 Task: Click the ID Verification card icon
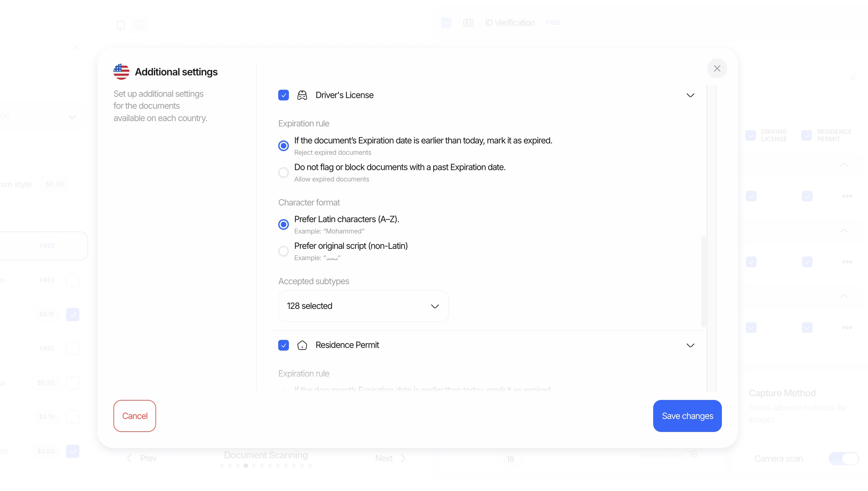click(x=468, y=23)
